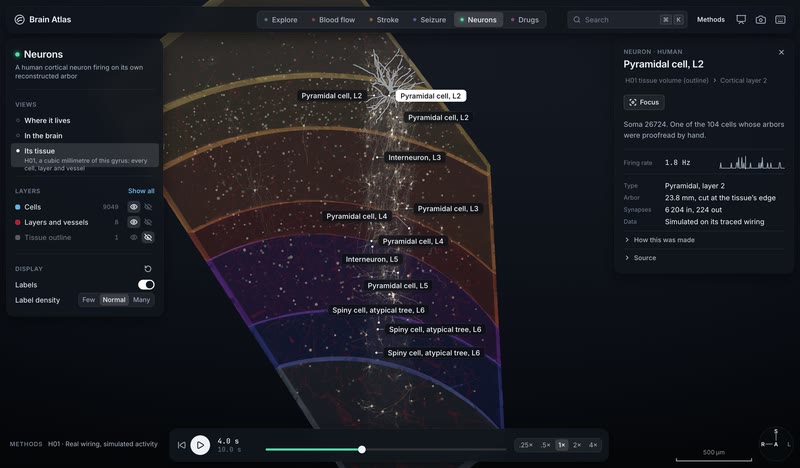The height and width of the screenshot is (468, 800).
Task: Select the Its tissue view
Action: 84,155
